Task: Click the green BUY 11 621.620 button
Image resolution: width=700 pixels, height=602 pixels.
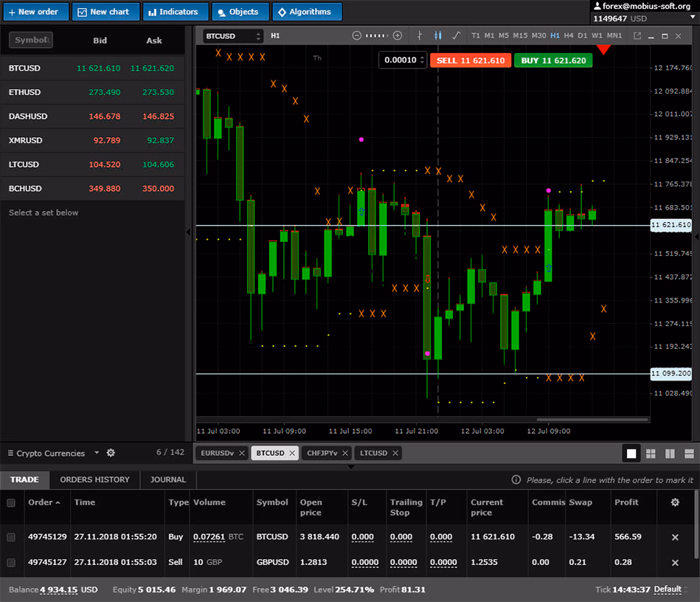Action: tap(553, 60)
